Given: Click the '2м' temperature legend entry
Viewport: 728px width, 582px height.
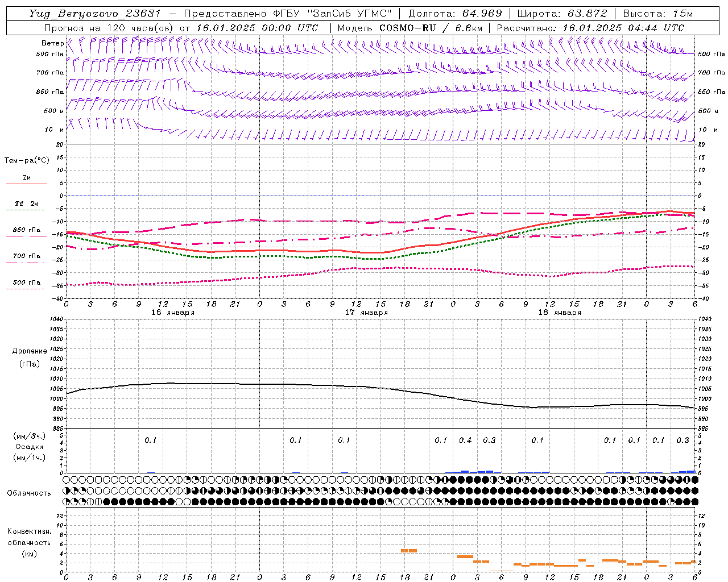Looking at the screenshot, I should [27, 177].
